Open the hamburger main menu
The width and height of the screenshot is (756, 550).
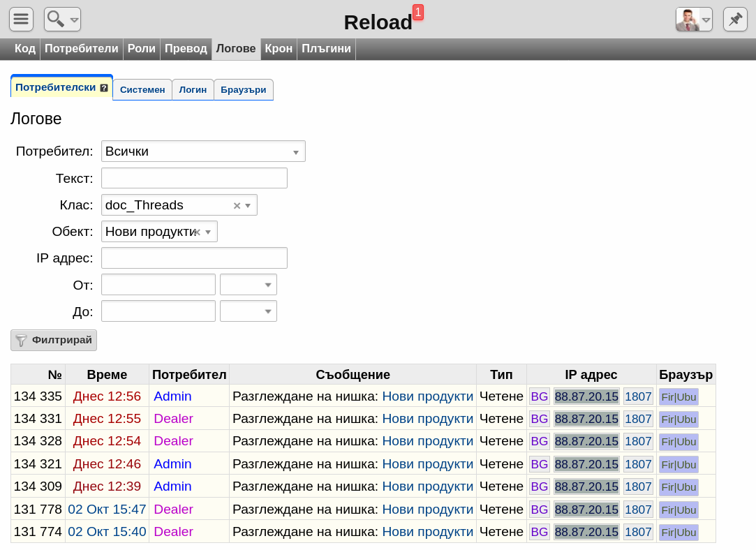pos(21,20)
